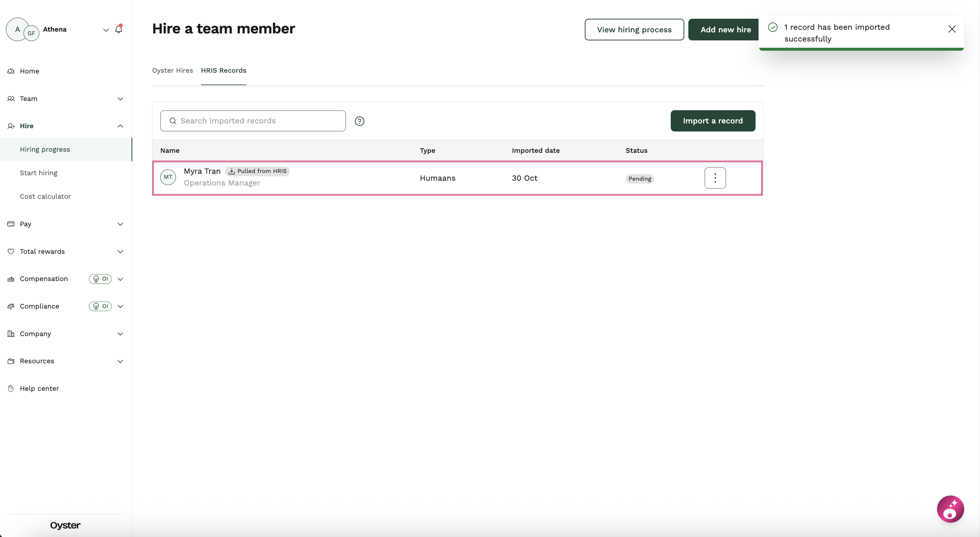Viewport: 980px width, 537px height.
Task: Expand the Compliance menu chevron
Action: (120, 307)
